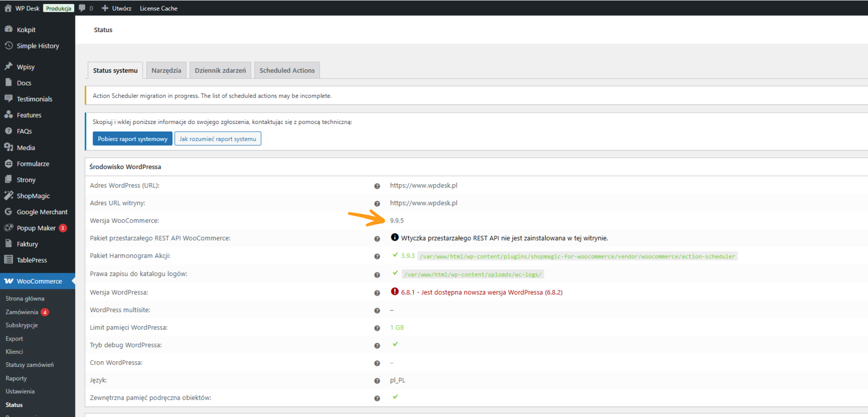Click help icon for Pakiet przestarzałego REST API
Image resolution: width=868 pixels, height=417 pixels.
(377, 239)
